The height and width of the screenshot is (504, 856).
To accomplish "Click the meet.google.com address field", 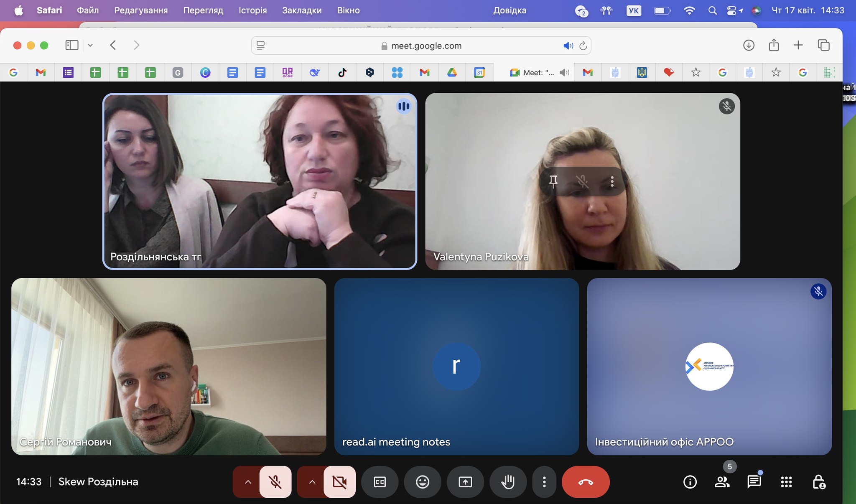I will point(426,46).
